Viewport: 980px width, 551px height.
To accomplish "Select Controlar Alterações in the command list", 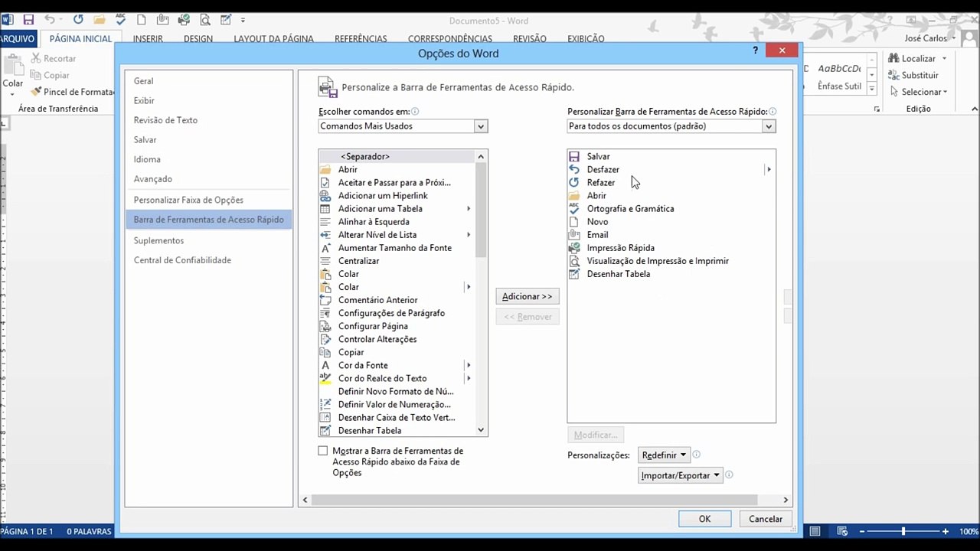I will coord(397,340).
